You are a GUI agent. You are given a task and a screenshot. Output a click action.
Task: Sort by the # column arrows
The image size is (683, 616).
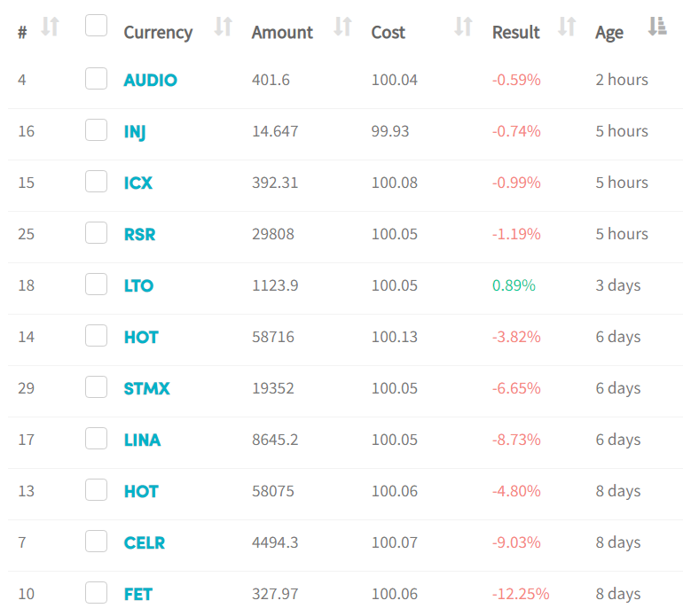[50, 27]
